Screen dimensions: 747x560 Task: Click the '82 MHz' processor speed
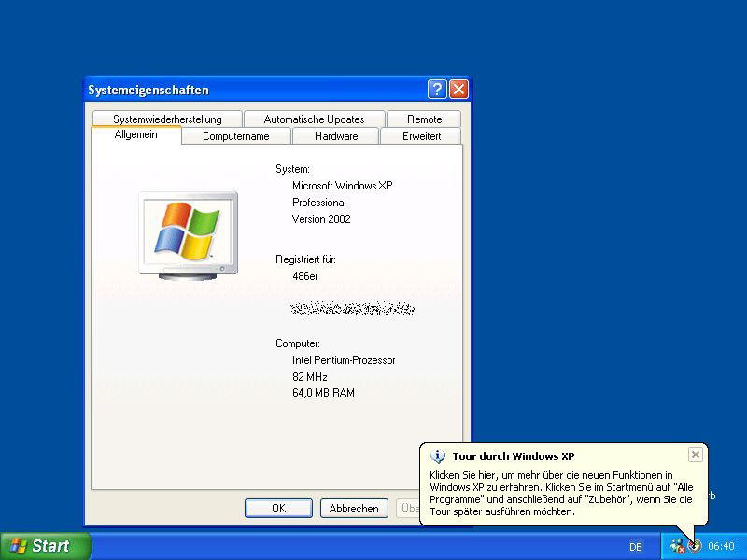click(310, 377)
